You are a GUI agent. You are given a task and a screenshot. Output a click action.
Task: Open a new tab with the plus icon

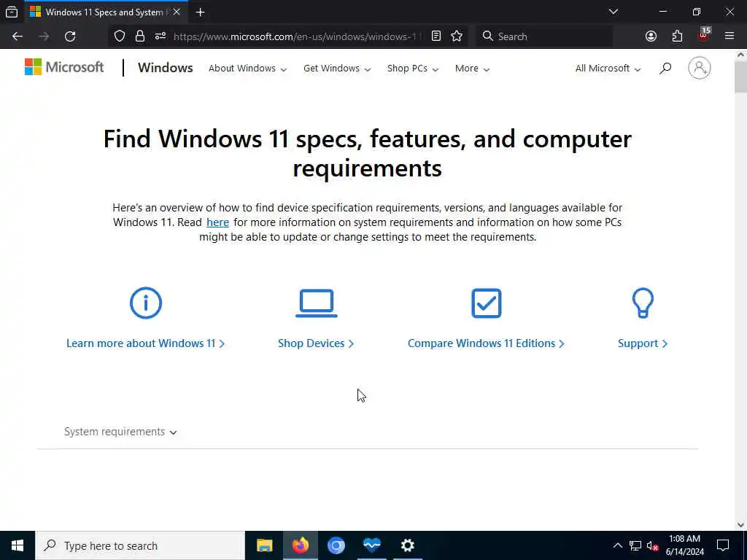pyautogui.click(x=200, y=12)
